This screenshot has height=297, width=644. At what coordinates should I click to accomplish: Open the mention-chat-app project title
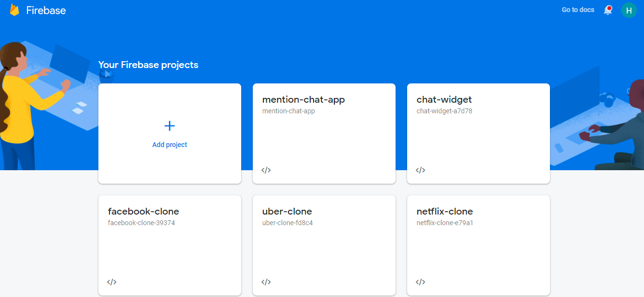click(303, 100)
